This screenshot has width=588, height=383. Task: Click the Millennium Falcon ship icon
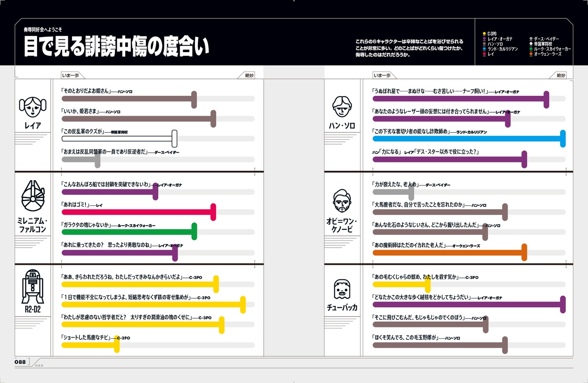33,196
